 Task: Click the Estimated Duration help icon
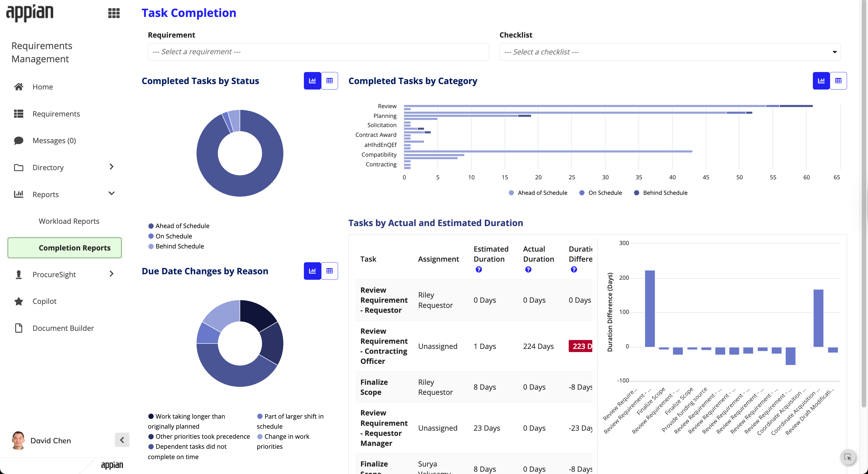pyautogui.click(x=479, y=269)
